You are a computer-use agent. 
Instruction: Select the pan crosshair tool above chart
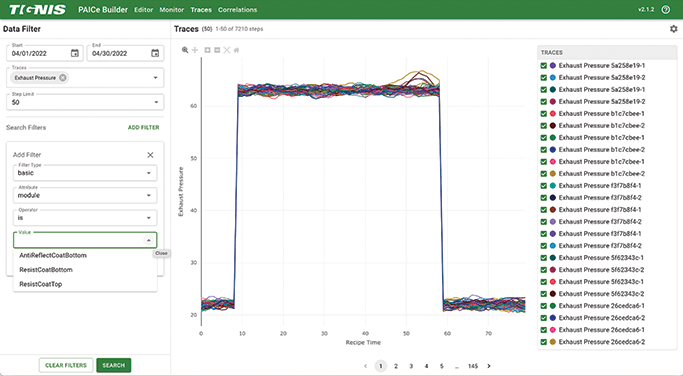tap(195, 50)
